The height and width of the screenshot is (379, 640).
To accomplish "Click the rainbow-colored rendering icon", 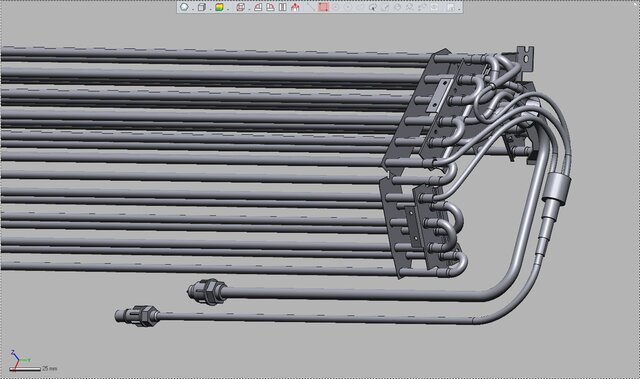I will (219, 7).
